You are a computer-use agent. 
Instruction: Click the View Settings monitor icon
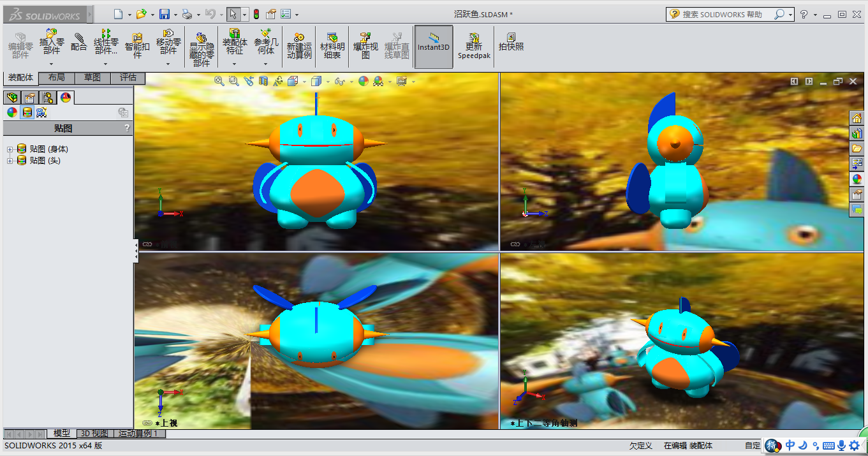tap(401, 81)
